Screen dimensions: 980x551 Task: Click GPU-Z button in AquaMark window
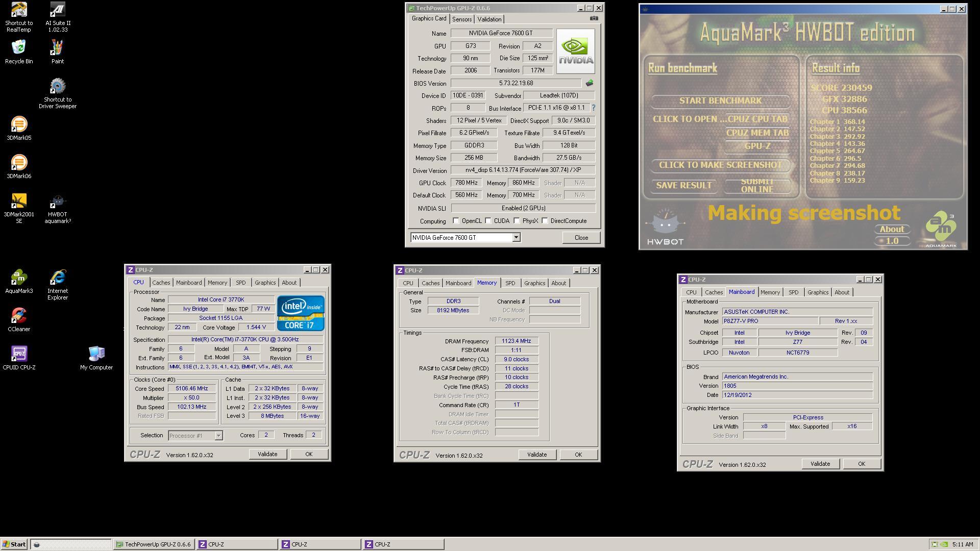tap(757, 146)
